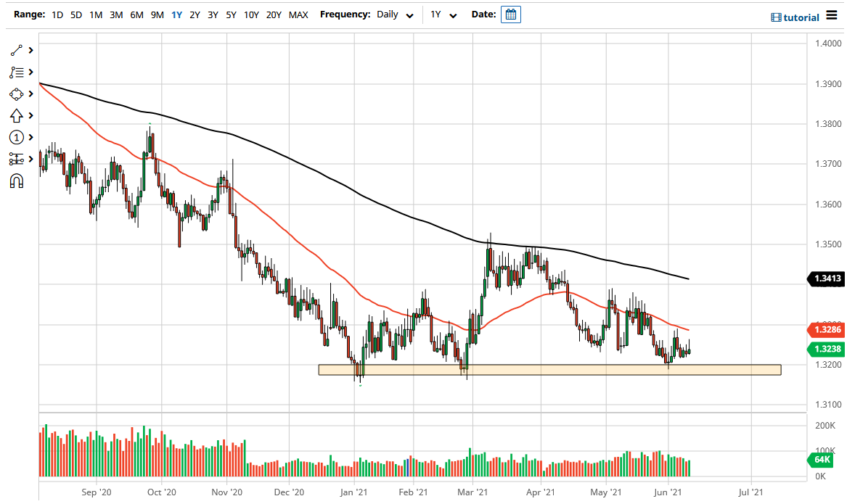Set range to 20Y
The height and width of the screenshot is (504, 847).
274,15
